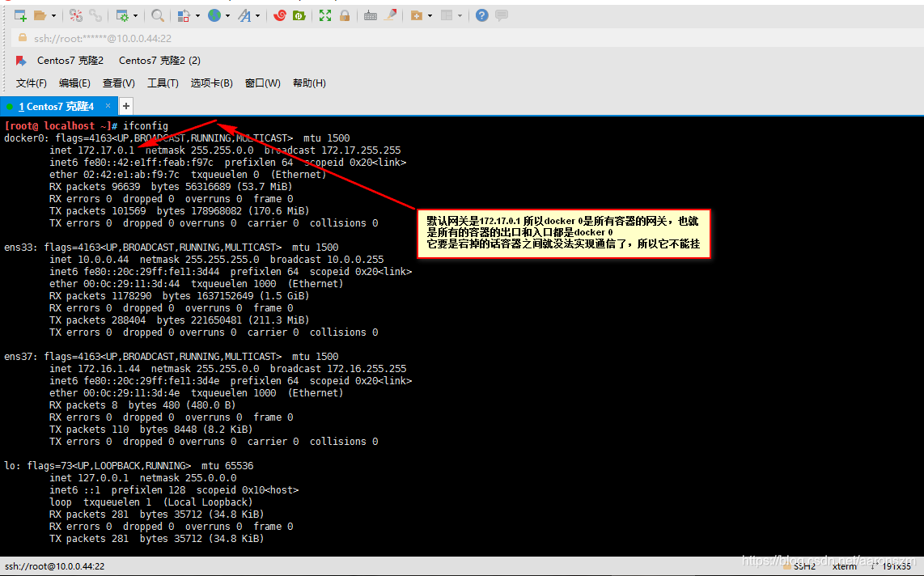The image size is (924, 576).
Task: Open the 查看(V) menu
Action: (x=118, y=83)
